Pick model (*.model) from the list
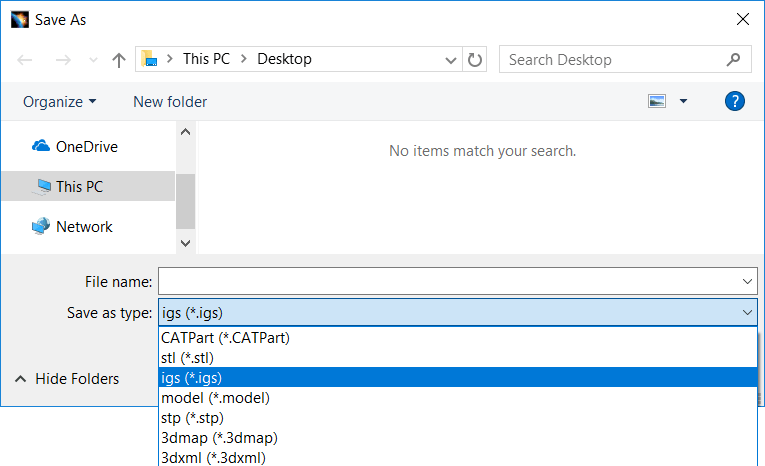Screen dimensions: 765x466 click(215, 398)
